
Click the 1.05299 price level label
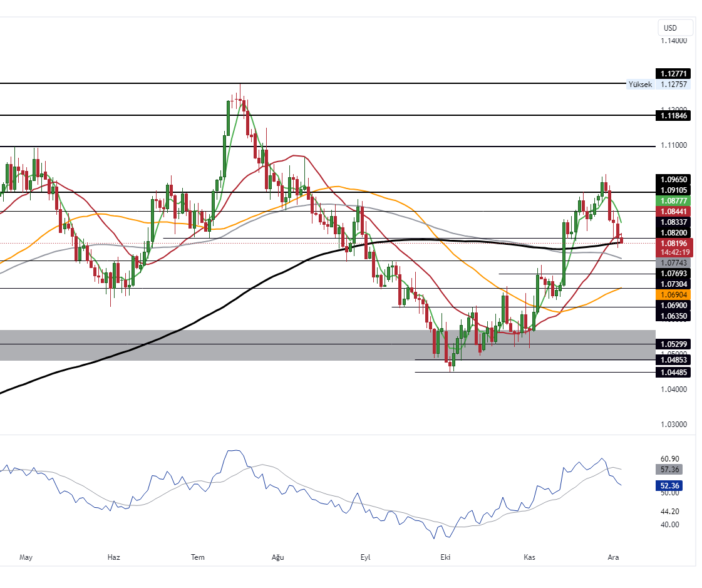(x=674, y=344)
